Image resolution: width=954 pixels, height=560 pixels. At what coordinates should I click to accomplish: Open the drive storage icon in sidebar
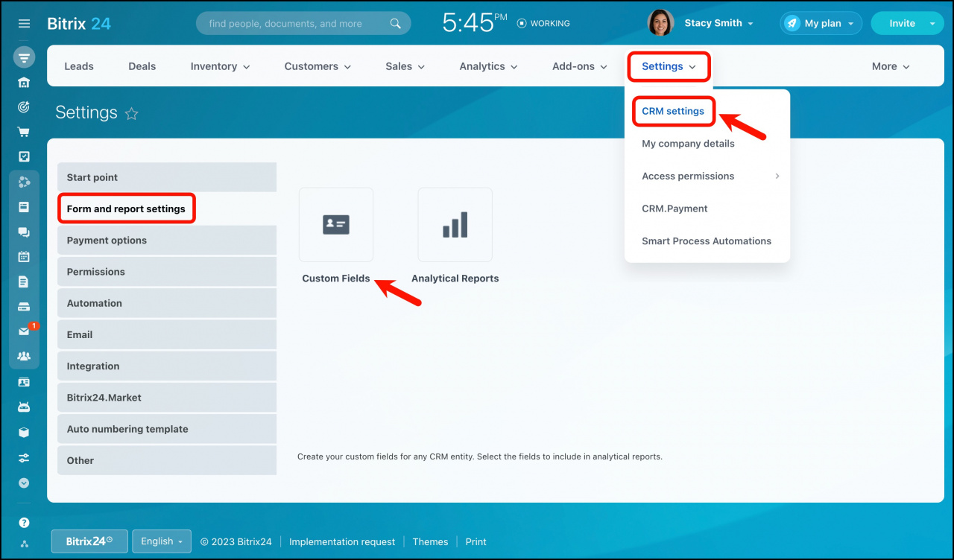pyautogui.click(x=24, y=307)
